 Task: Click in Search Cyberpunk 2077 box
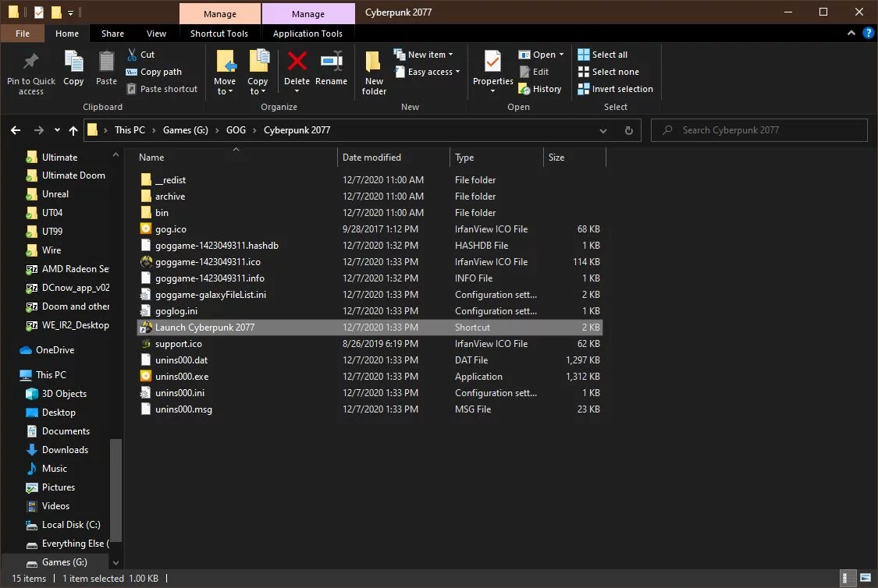[759, 130]
